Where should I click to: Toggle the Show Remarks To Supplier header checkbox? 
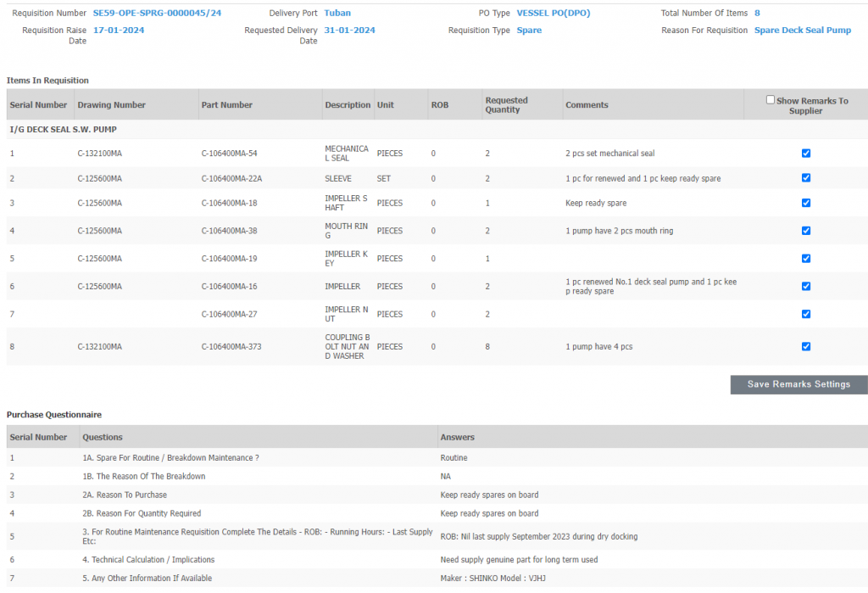pos(771,100)
